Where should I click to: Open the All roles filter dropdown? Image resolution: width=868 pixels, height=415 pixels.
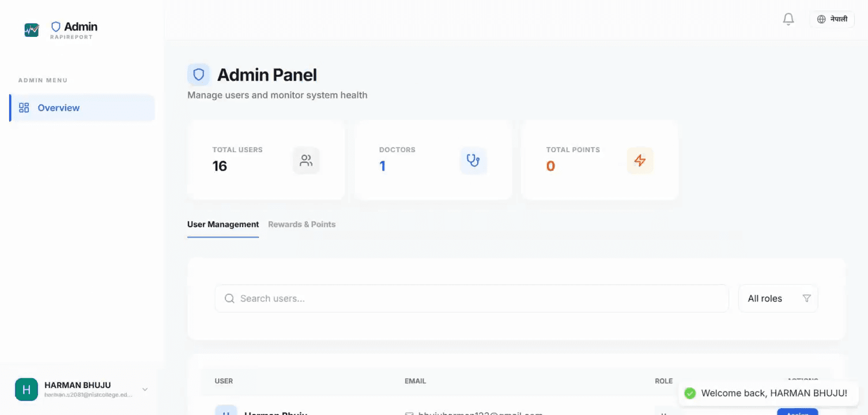[x=778, y=299]
